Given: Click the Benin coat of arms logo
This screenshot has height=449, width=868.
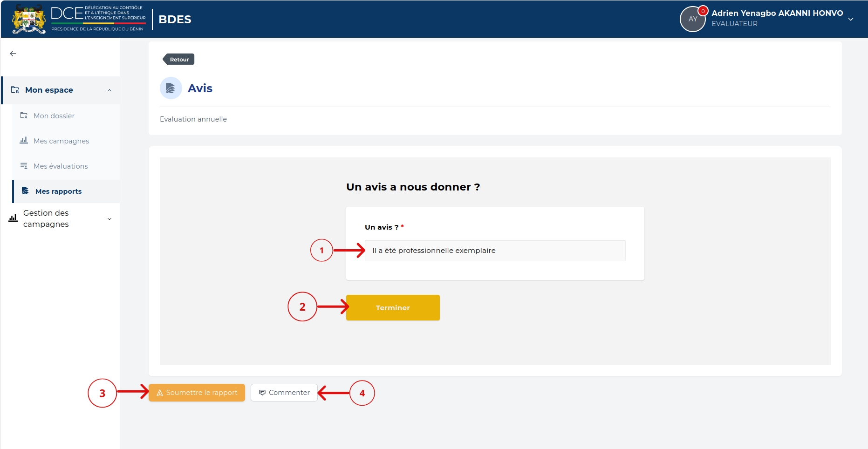Looking at the screenshot, I should tap(29, 19).
